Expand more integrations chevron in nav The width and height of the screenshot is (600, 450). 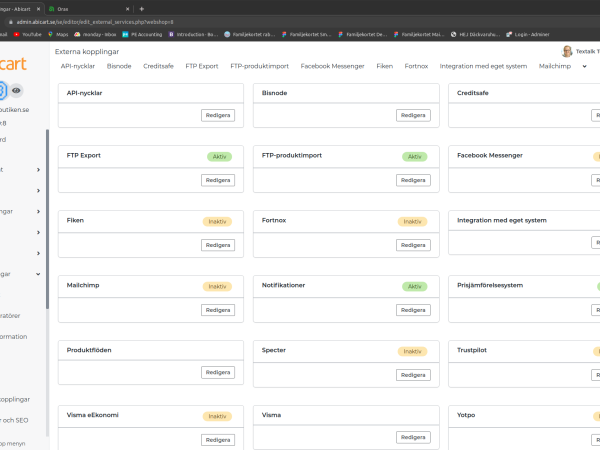pos(584,66)
